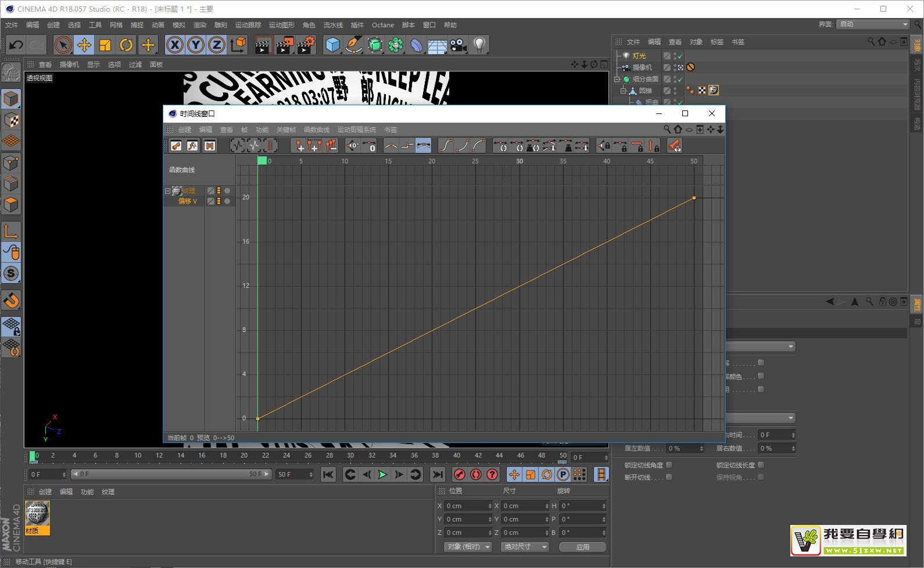
Task: Select the 材质 material thumbnail
Action: coord(37,514)
